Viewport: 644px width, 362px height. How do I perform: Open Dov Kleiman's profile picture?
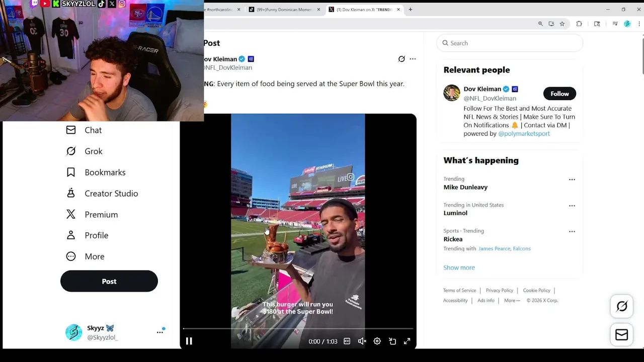tap(452, 93)
